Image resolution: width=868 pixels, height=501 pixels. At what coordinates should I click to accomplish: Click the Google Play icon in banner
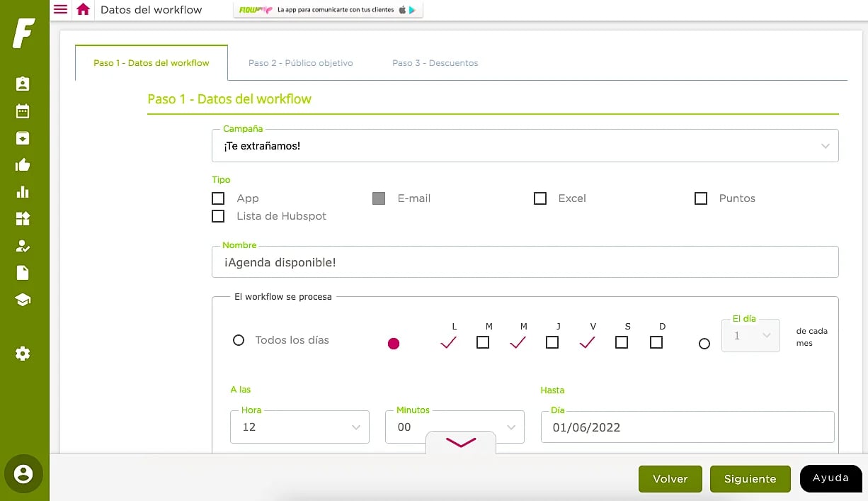pos(412,10)
